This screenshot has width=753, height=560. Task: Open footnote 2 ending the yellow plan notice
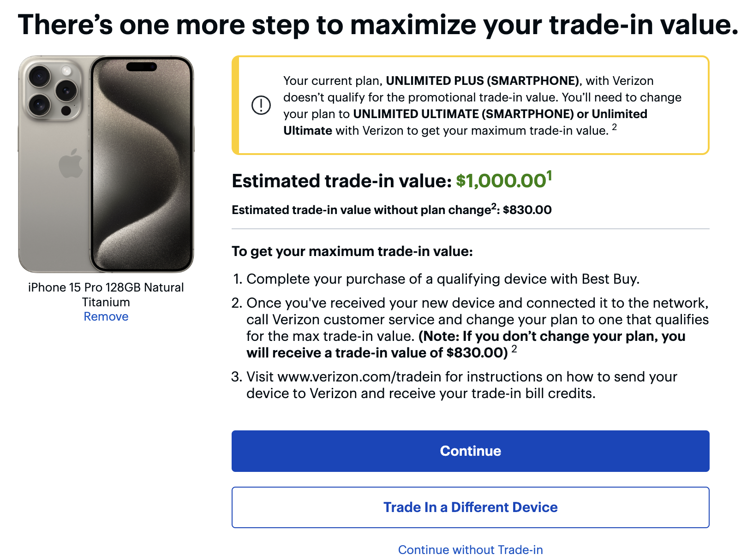point(614,126)
